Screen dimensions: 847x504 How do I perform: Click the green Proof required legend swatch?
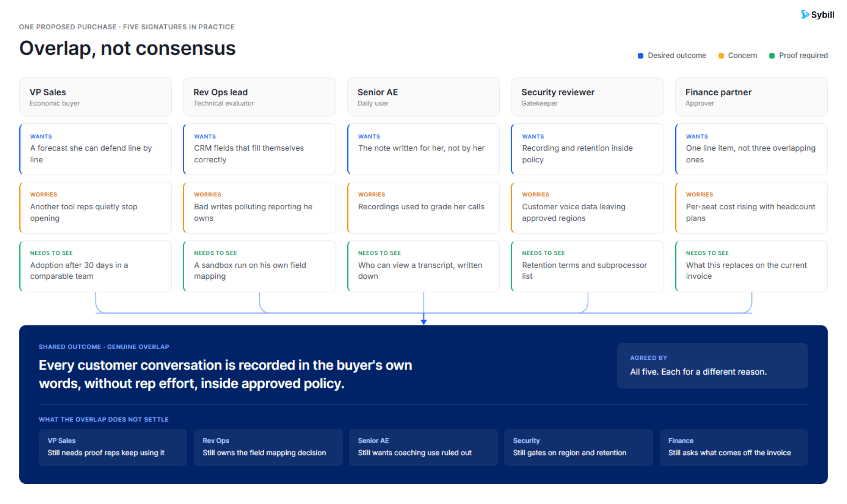click(772, 56)
